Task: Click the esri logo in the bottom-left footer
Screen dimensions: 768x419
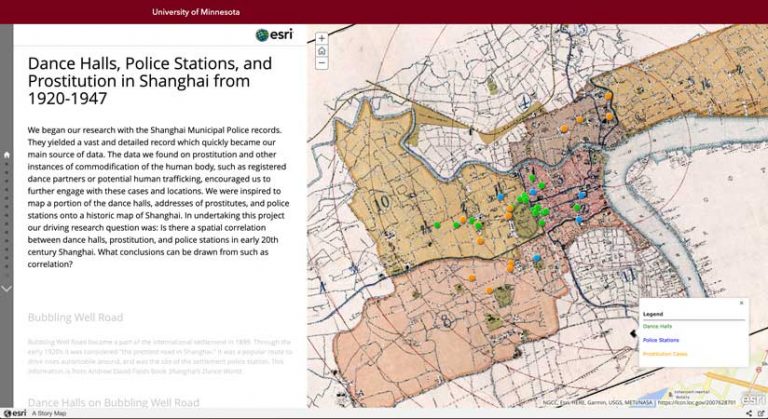Action: pyautogui.click(x=15, y=413)
